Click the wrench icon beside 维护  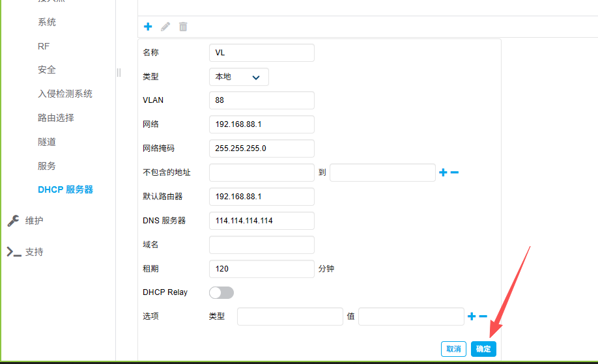14,221
